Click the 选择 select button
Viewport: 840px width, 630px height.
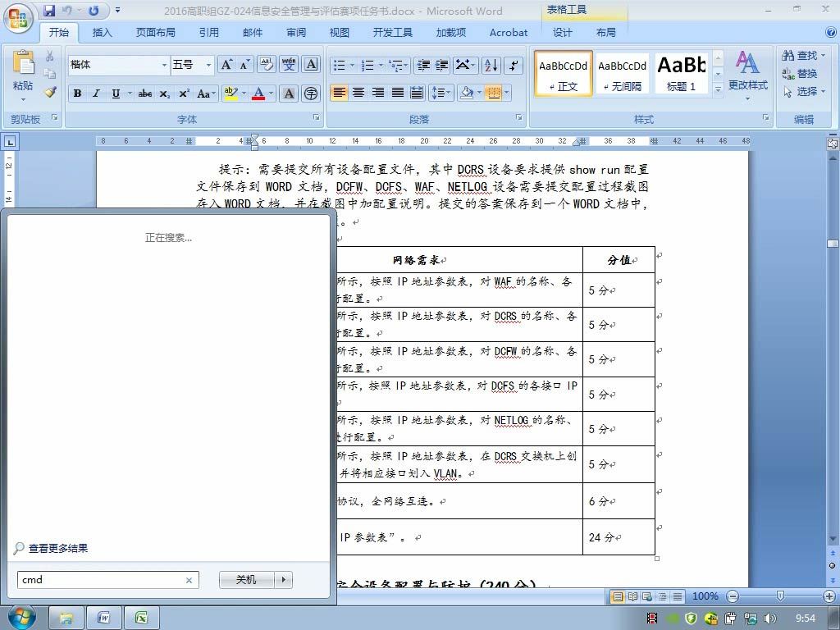(803, 92)
